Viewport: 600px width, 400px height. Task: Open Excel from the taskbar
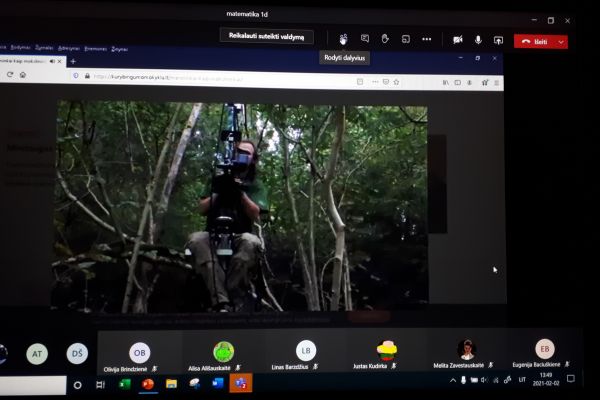(x=125, y=384)
